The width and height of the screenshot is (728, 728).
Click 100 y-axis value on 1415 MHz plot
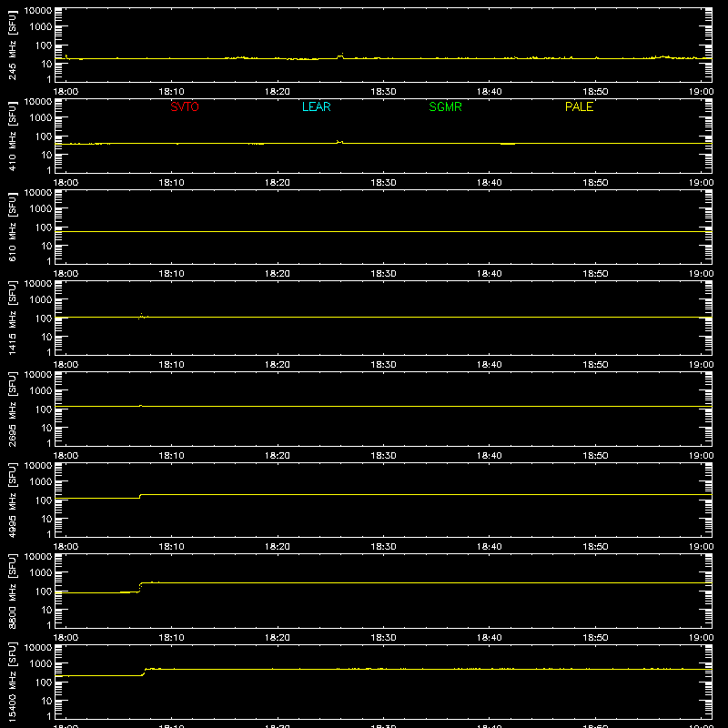click(x=44, y=318)
